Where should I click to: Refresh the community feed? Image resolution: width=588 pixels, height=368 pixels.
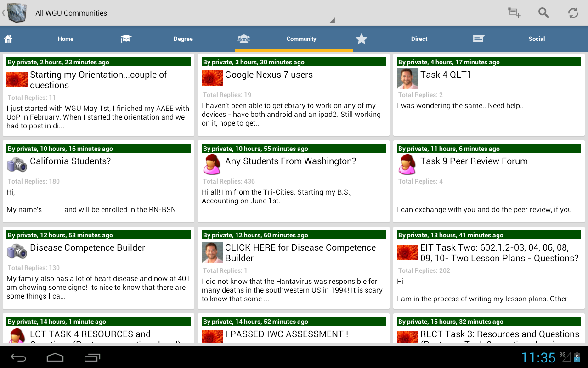573,13
